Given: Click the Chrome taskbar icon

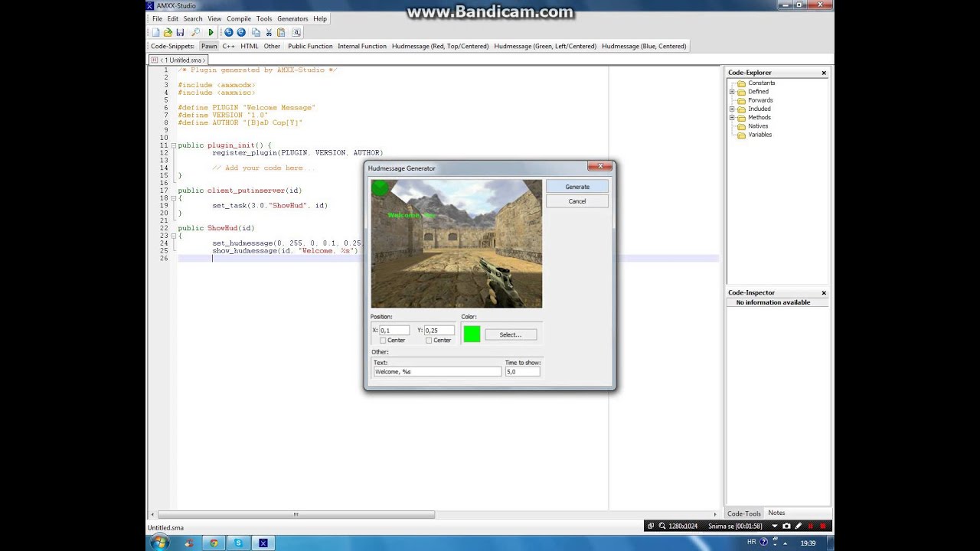Looking at the screenshot, I should (214, 543).
